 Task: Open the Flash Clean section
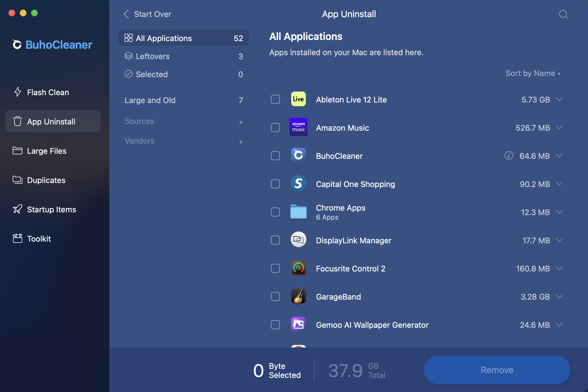point(48,92)
